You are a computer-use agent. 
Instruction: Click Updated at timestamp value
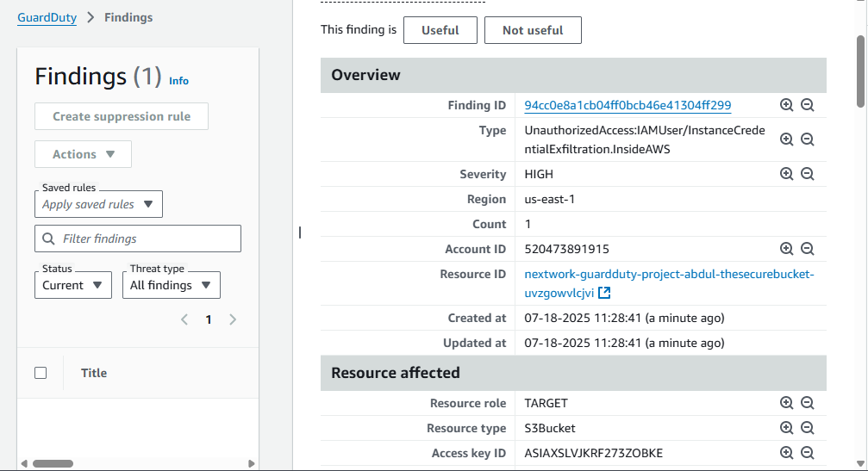pyautogui.click(x=624, y=343)
